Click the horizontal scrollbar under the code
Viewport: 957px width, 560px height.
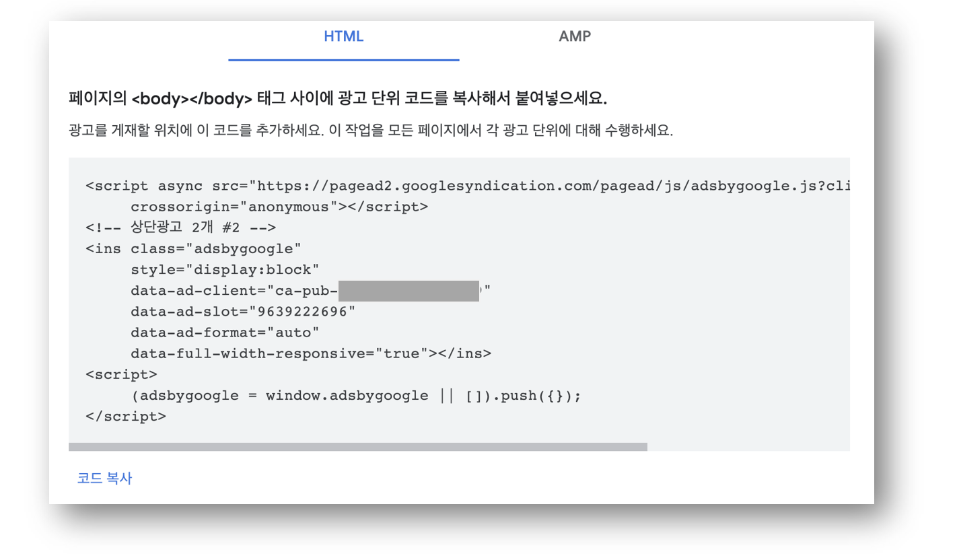pos(357,447)
